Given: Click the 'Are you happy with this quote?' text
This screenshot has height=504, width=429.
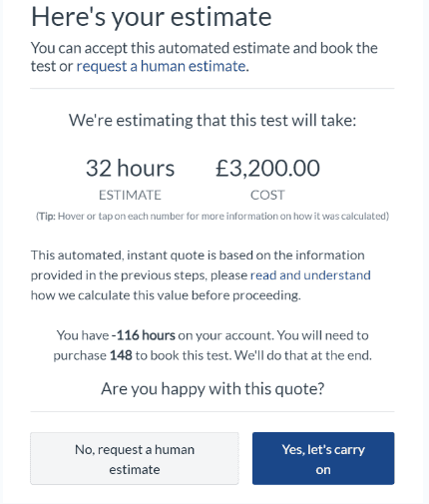Looking at the screenshot, I should pos(213,388).
